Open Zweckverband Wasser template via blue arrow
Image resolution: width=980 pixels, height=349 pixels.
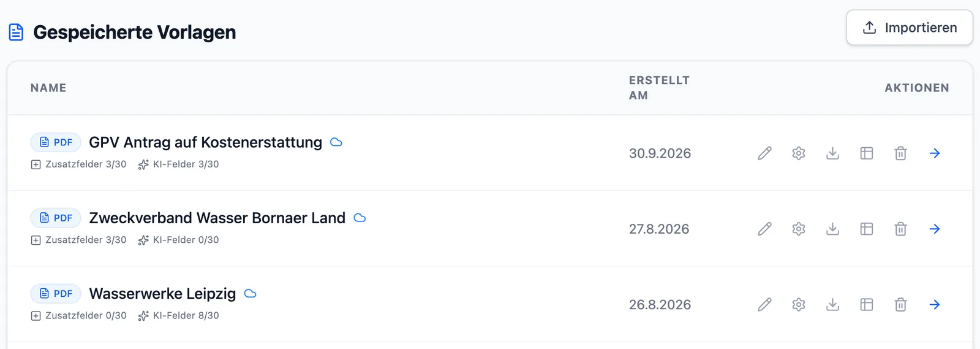tap(935, 229)
